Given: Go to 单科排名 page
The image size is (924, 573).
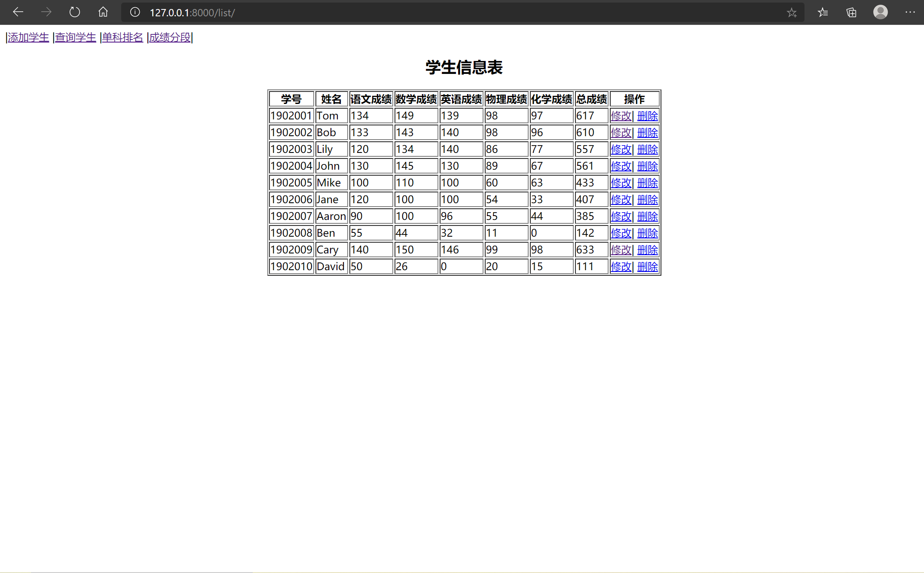Looking at the screenshot, I should [122, 37].
